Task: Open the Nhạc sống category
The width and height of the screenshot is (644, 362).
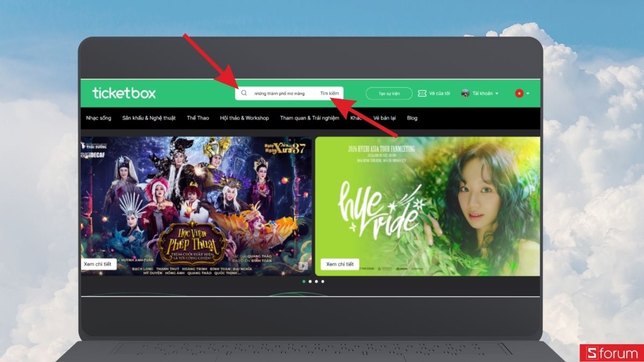Action: pos(99,118)
